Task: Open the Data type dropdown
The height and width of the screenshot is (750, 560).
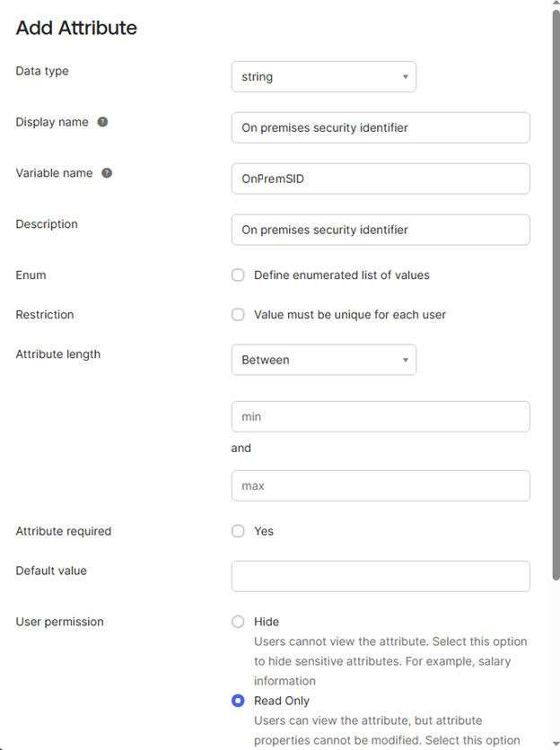Action: pyautogui.click(x=323, y=77)
